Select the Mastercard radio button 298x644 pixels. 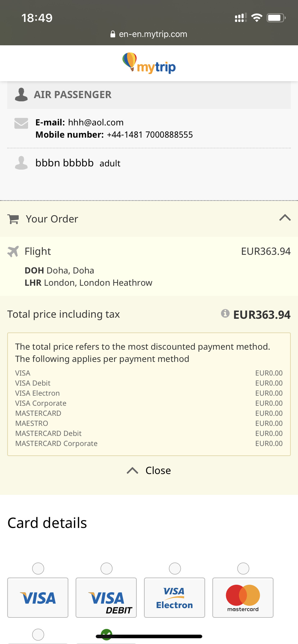tap(243, 569)
